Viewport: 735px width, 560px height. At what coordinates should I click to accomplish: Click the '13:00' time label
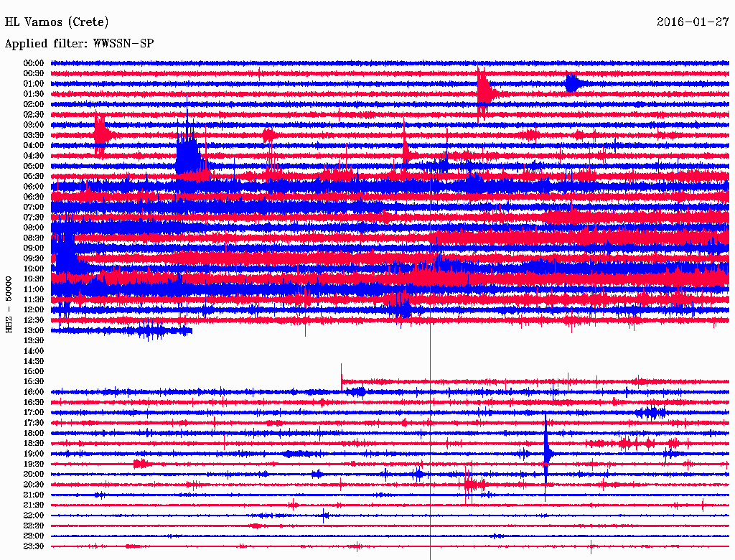coord(34,331)
